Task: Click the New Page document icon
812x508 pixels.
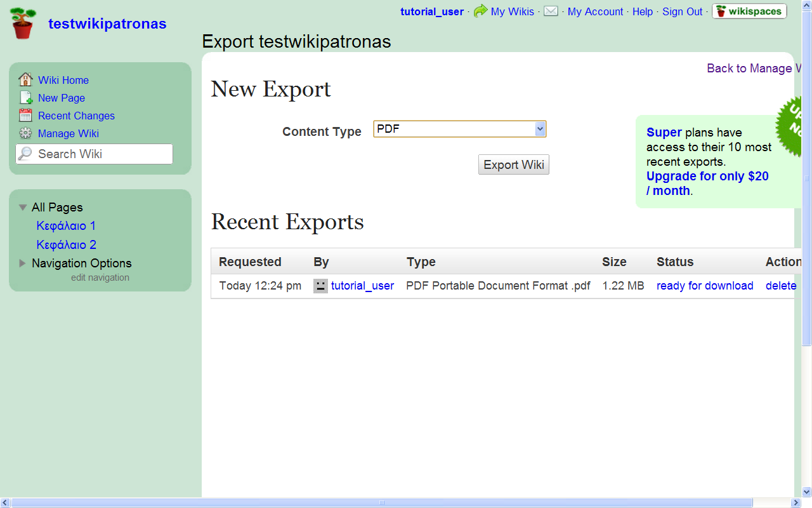Action: 25,98
